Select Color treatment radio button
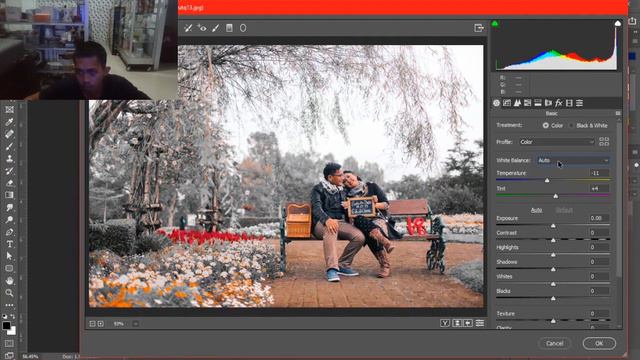The width and height of the screenshot is (640, 360). click(x=546, y=125)
